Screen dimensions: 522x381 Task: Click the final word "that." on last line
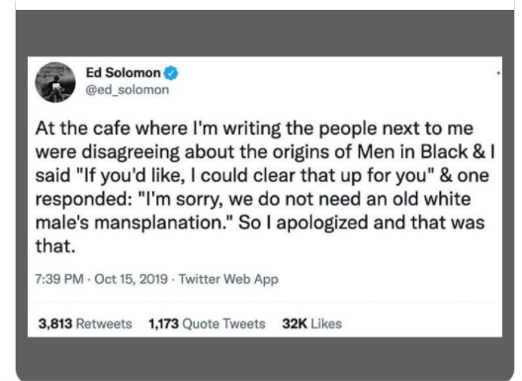54,246
